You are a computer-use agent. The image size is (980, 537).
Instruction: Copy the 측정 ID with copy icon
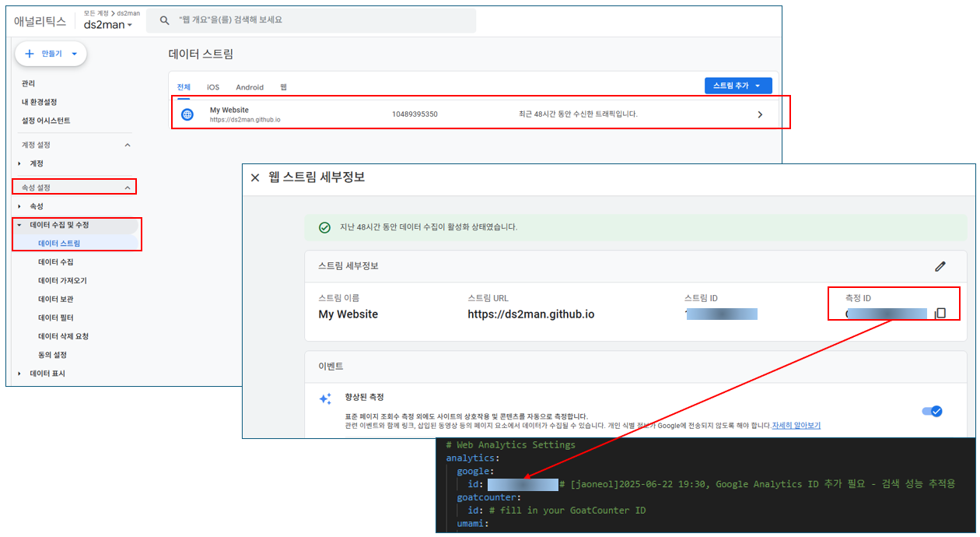coord(940,313)
